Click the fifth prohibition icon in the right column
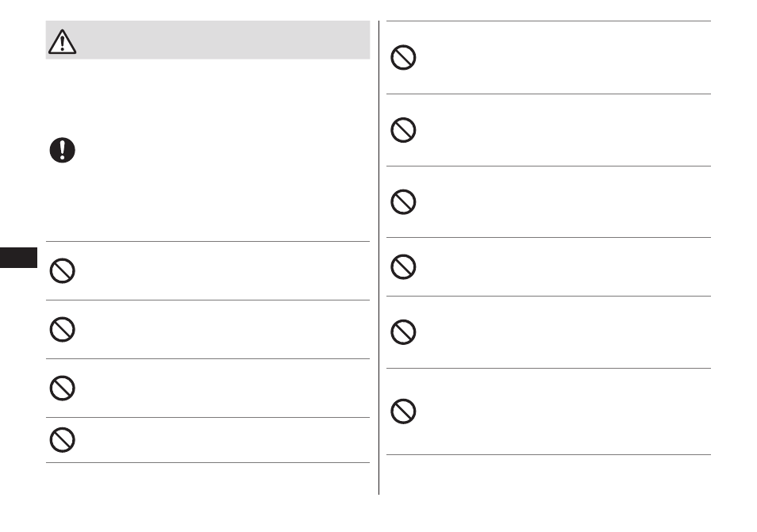This screenshot has height=532, width=757. [x=403, y=332]
